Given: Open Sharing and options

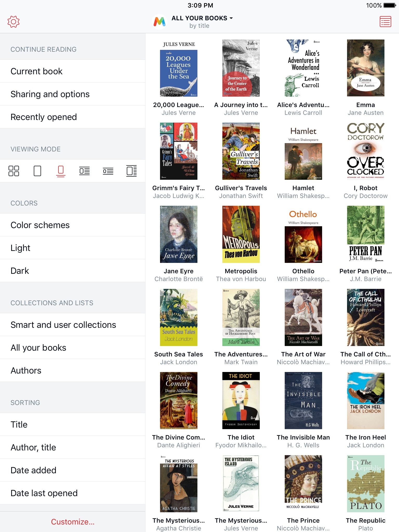Looking at the screenshot, I should 73,94.
